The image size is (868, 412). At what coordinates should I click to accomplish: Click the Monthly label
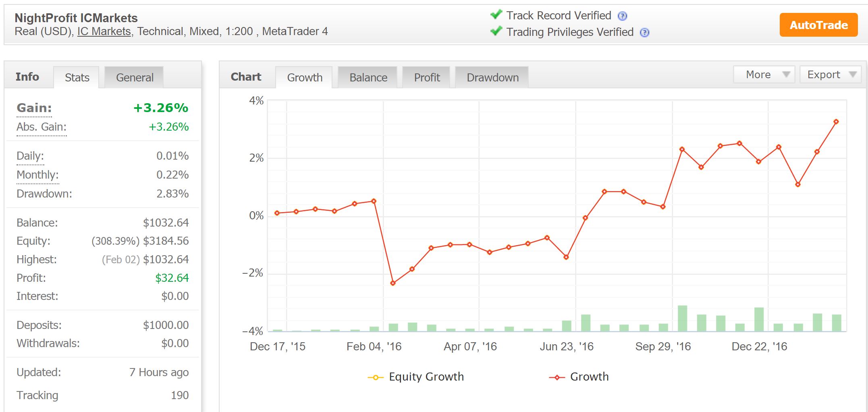pos(37,175)
